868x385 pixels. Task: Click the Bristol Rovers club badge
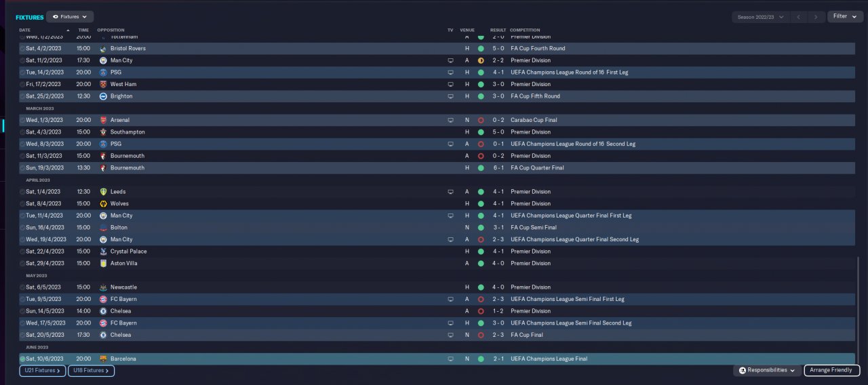(x=103, y=49)
